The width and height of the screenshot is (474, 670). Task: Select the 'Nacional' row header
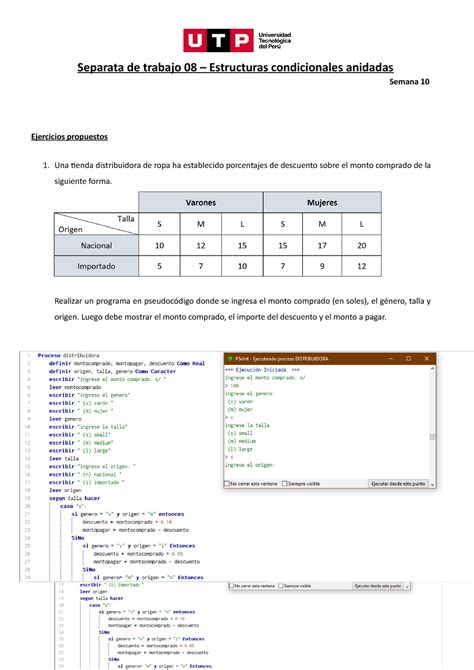click(x=96, y=245)
